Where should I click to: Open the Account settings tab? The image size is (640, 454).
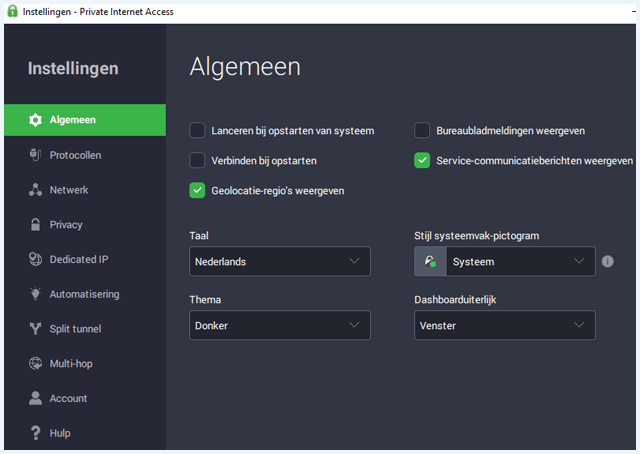[x=85, y=398]
